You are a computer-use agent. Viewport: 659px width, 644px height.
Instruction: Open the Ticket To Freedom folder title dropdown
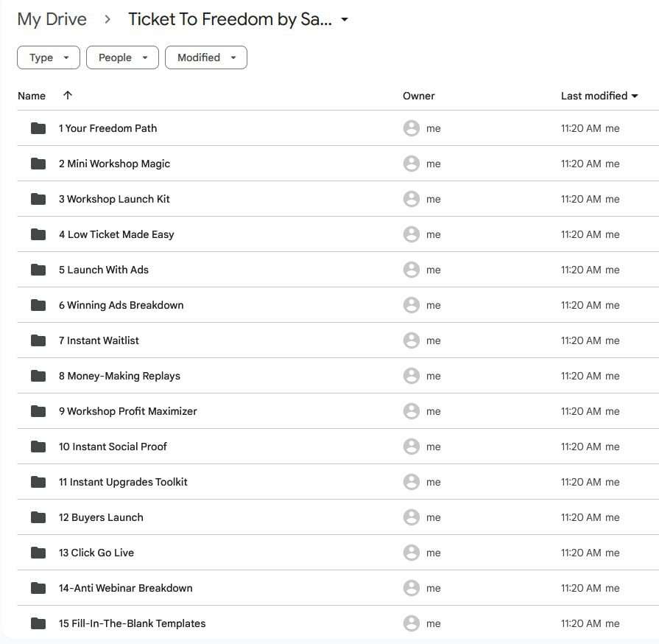tap(345, 20)
